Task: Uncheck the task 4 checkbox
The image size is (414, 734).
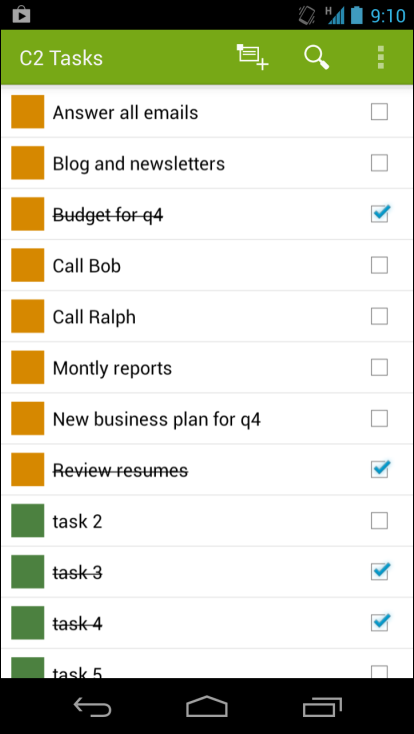Action: [380, 622]
